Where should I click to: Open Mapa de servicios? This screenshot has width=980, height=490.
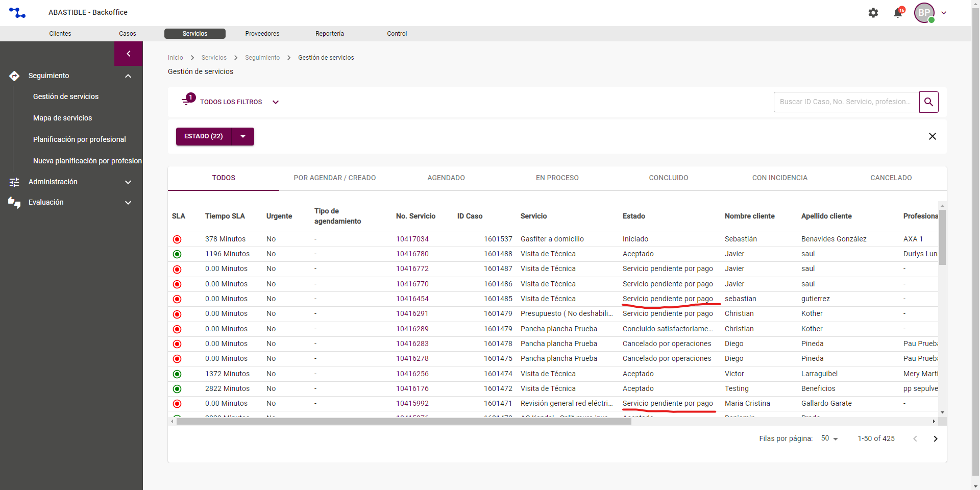point(63,118)
